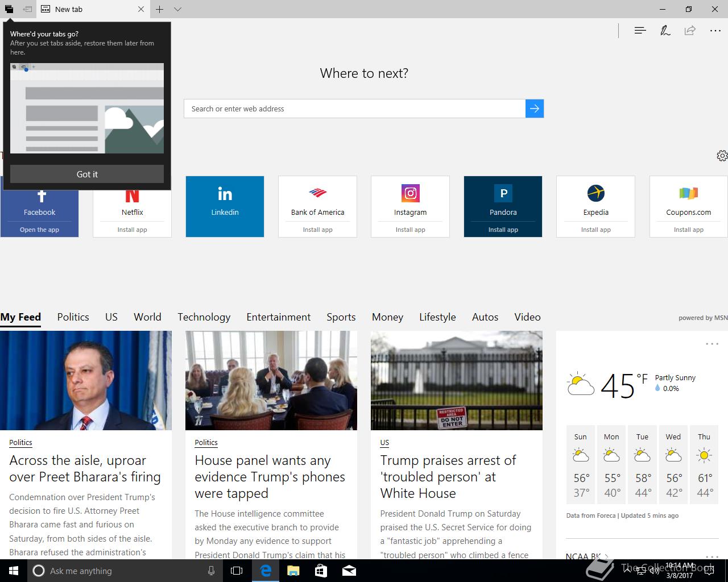Switch to the US feed tab

111,317
